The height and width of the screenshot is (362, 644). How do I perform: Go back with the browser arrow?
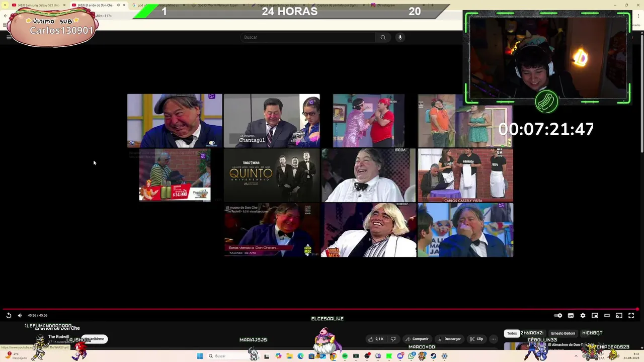tap(5, 16)
